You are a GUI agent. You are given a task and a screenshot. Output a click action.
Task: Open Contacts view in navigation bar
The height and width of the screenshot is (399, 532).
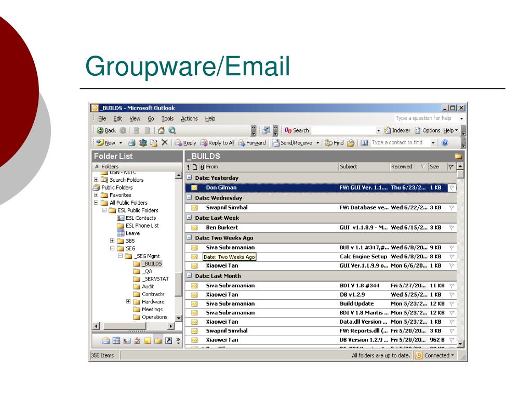127,340
